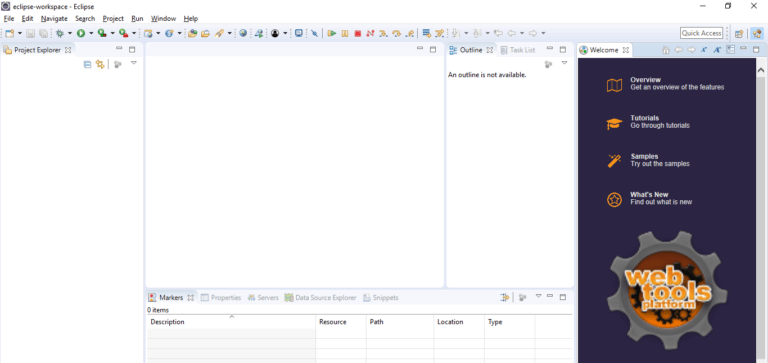
Task: Open the What's New link
Action: (649, 194)
